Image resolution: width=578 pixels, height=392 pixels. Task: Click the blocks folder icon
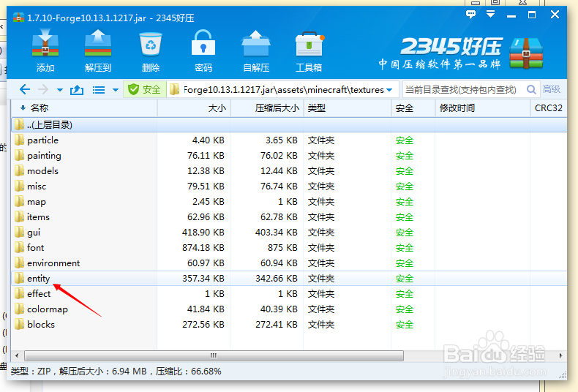pos(19,324)
